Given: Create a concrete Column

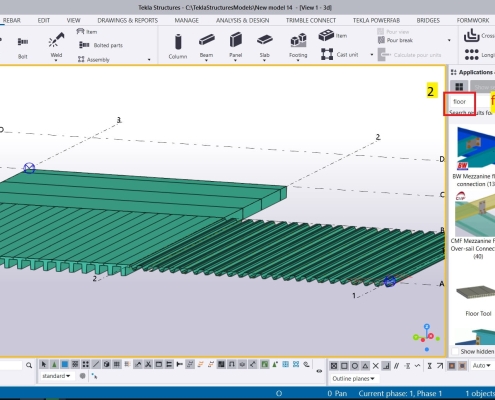Looking at the screenshot, I should 178,46.
